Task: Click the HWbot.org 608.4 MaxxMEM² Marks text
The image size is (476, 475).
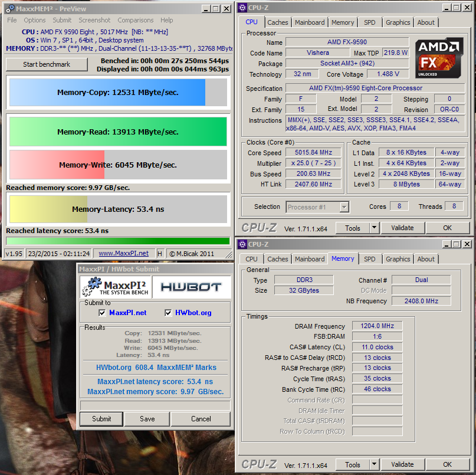Action: point(156,368)
